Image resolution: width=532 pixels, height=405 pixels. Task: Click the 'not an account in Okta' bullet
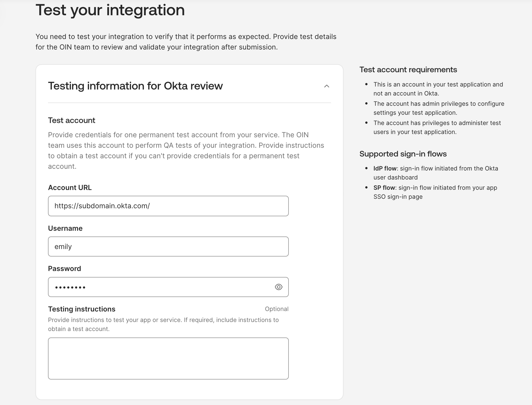coord(438,89)
